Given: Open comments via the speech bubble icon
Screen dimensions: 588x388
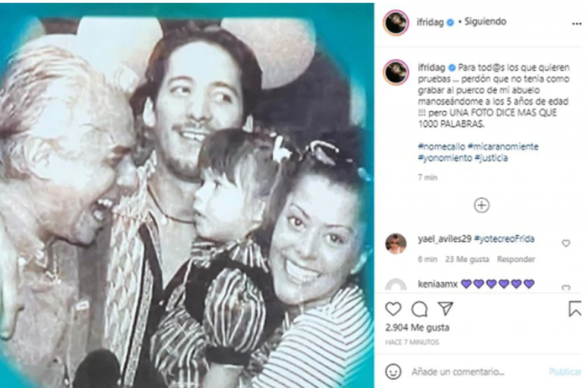Looking at the screenshot, I should (x=419, y=309).
